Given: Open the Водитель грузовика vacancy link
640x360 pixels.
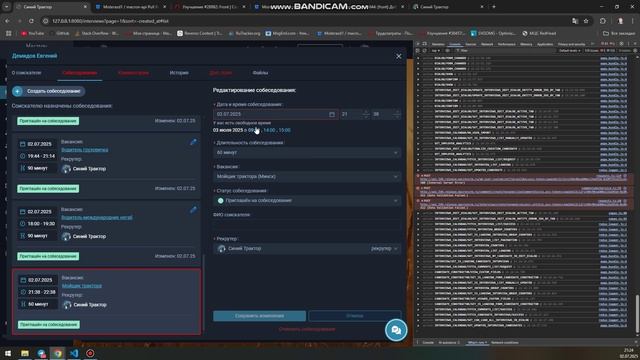Looking at the screenshot, I should coord(84,150).
